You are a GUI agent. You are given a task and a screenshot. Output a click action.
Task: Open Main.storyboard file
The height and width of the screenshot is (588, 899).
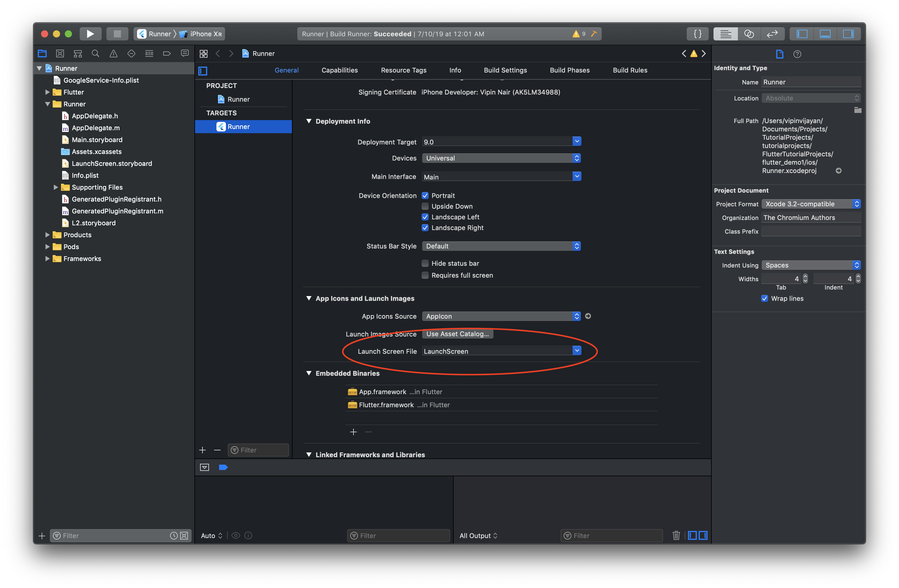[x=97, y=140]
